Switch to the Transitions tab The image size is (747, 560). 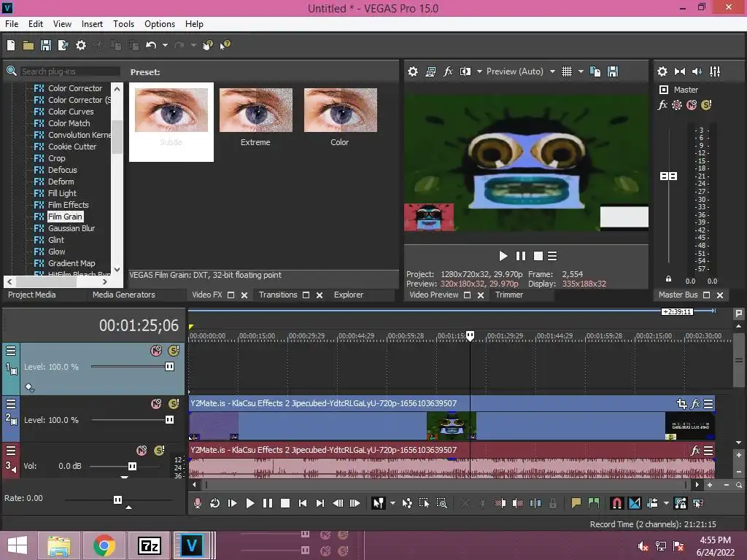point(278,295)
